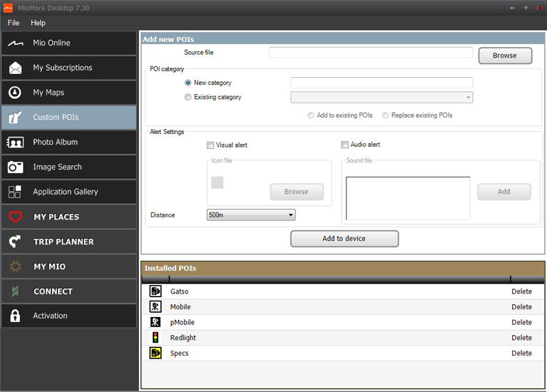
Task: Open the My Maps section
Action: [x=69, y=93]
